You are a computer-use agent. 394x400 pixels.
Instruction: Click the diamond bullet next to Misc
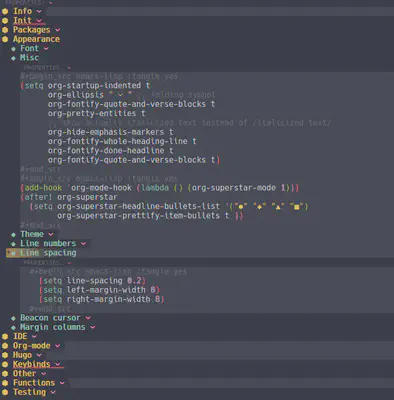(13, 58)
